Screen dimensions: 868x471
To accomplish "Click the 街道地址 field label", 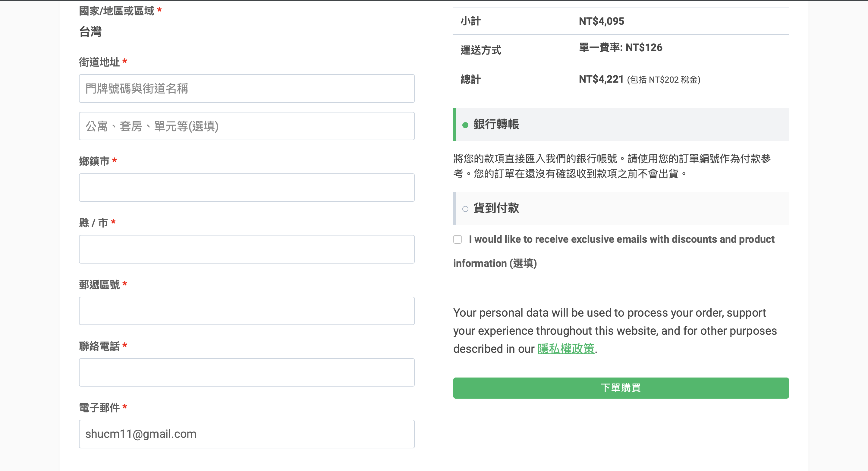I will pyautogui.click(x=99, y=62).
